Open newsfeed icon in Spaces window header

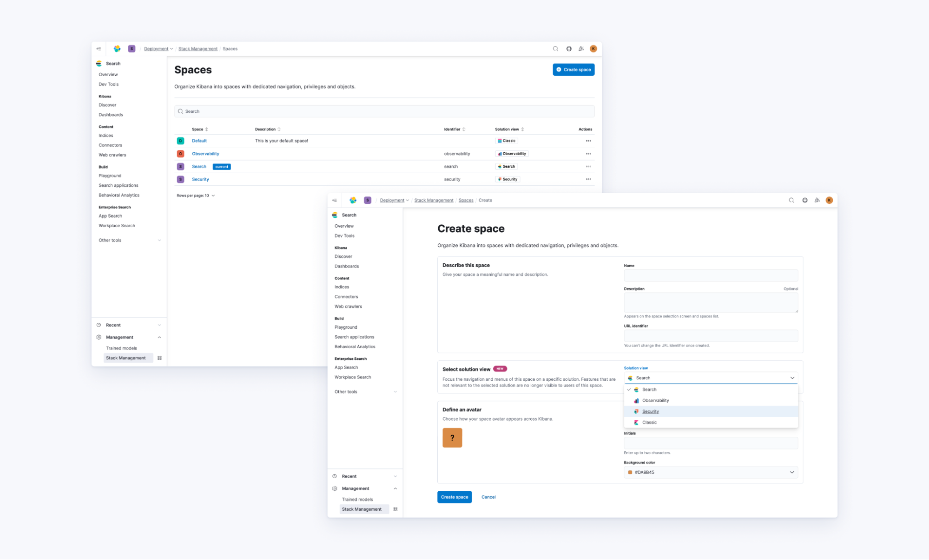(x=581, y=49)
